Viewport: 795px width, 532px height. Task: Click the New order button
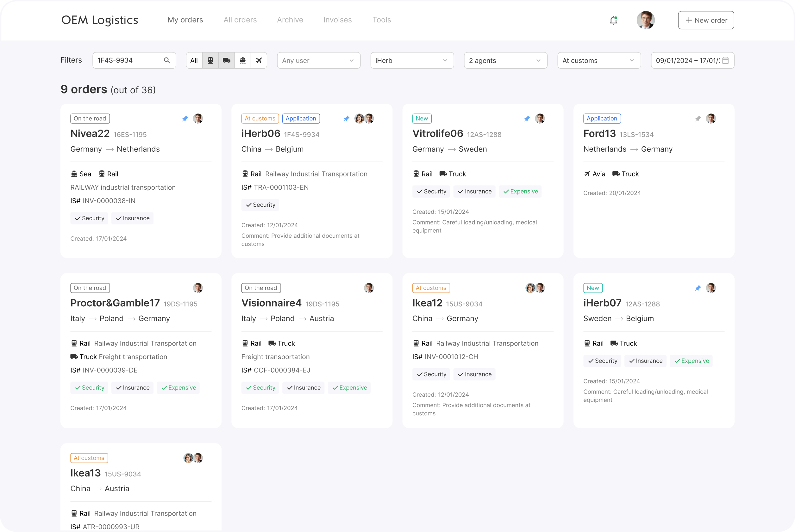tap(706, 20)
